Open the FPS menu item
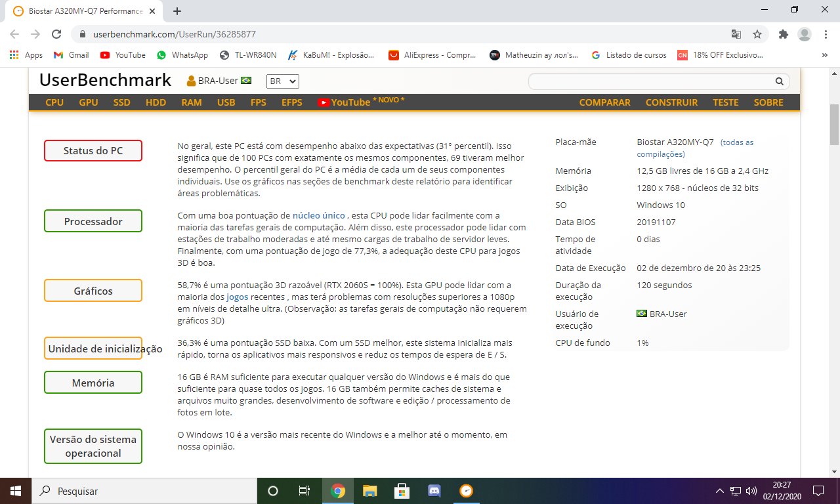Viewport: 840px width, 504px height. (x=258, y=102)
